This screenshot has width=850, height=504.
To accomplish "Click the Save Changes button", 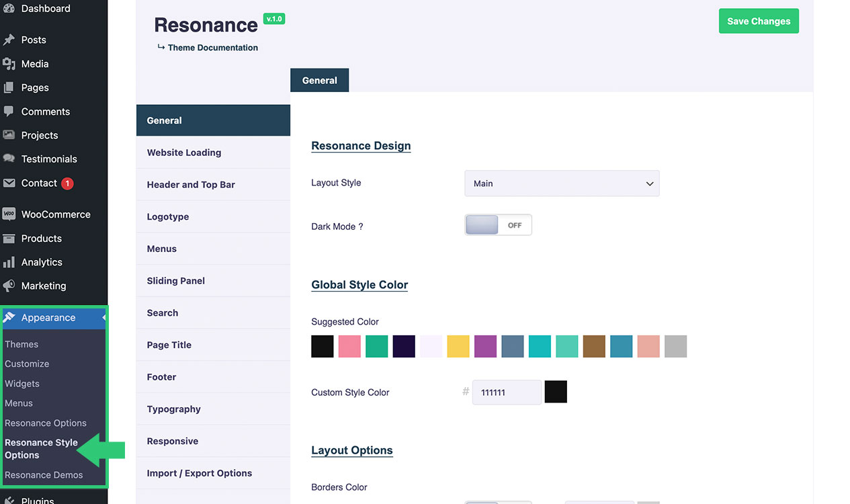I will [x=759, y=22].
